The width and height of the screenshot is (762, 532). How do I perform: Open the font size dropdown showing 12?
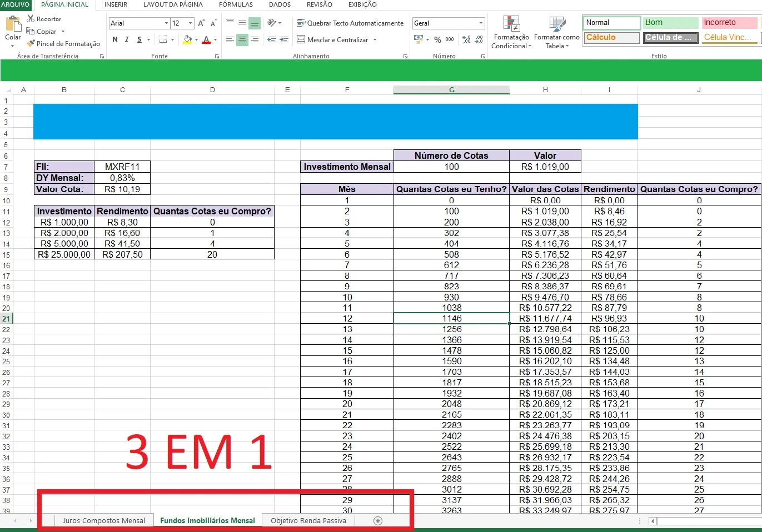(x=190, y=23)
